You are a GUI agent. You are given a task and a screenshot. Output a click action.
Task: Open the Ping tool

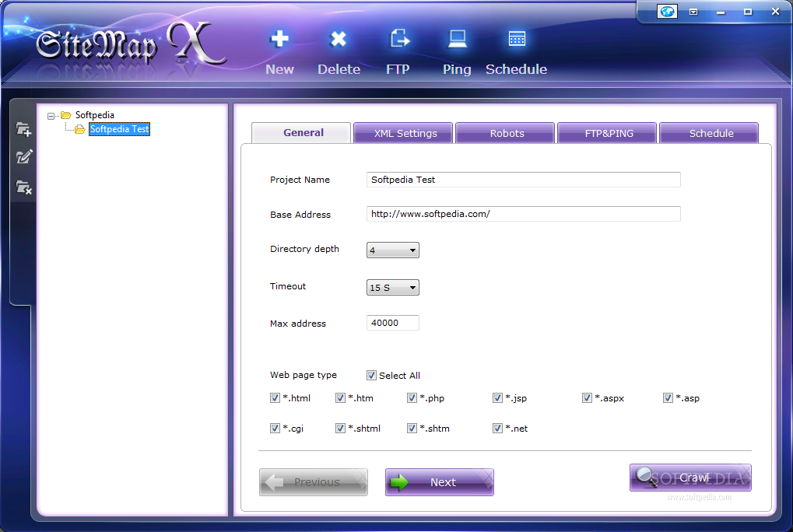click(457, 39)
